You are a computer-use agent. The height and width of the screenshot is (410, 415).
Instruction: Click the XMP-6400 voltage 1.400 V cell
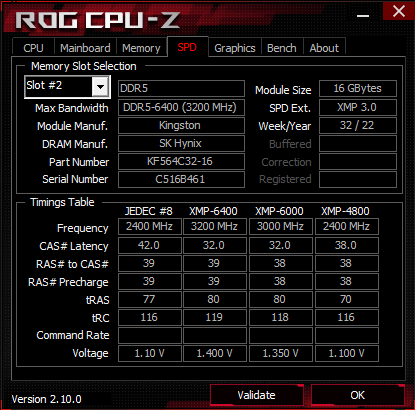click(215, 353)
